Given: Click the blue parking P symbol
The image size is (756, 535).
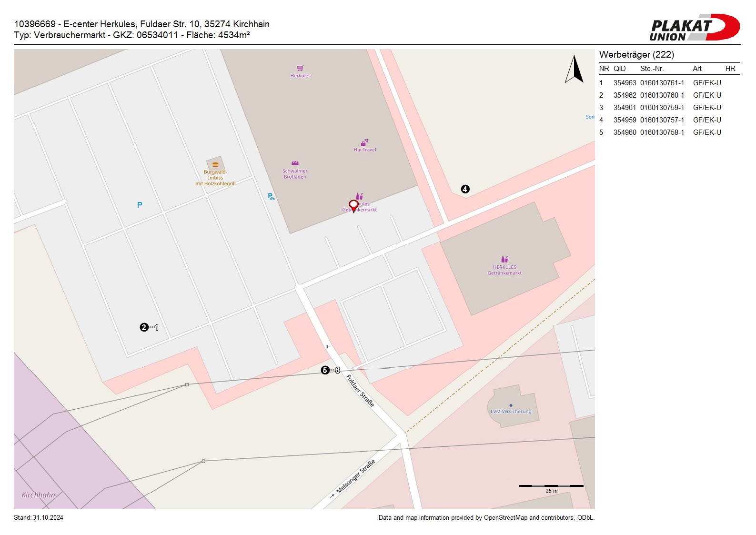Looking at the screenshot, I should (140, 205).
